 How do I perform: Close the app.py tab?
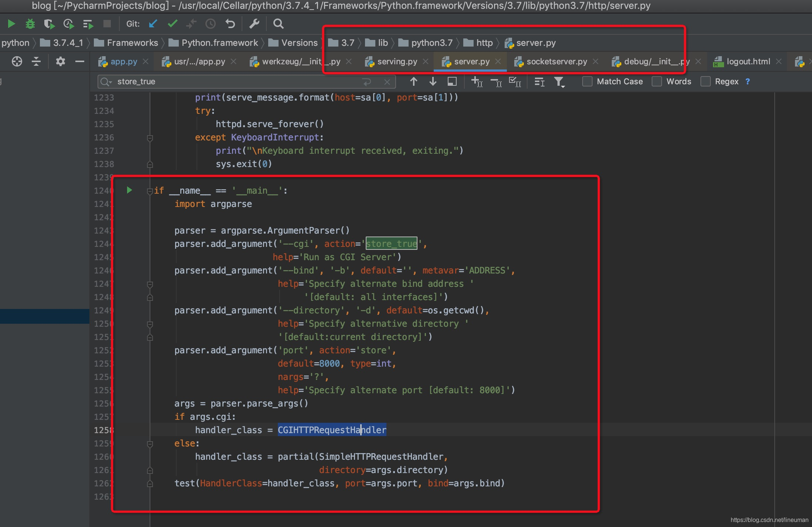point(146,62)
